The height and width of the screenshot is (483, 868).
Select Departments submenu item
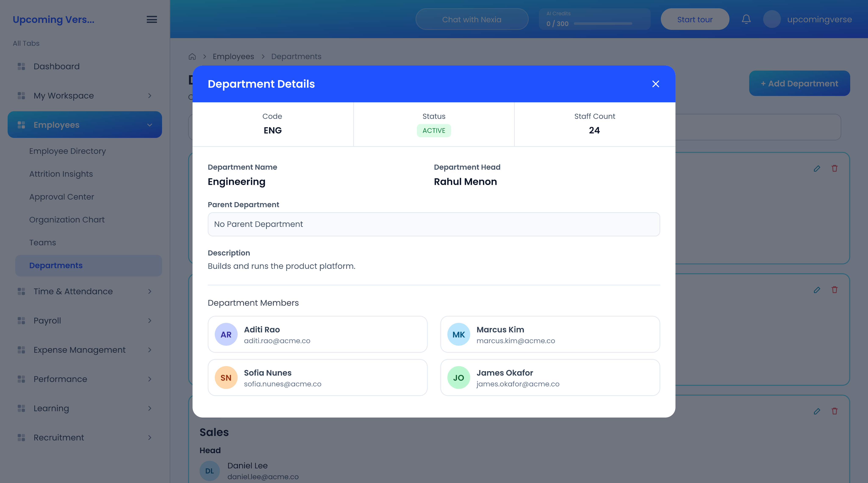click(x=88, y=266)
